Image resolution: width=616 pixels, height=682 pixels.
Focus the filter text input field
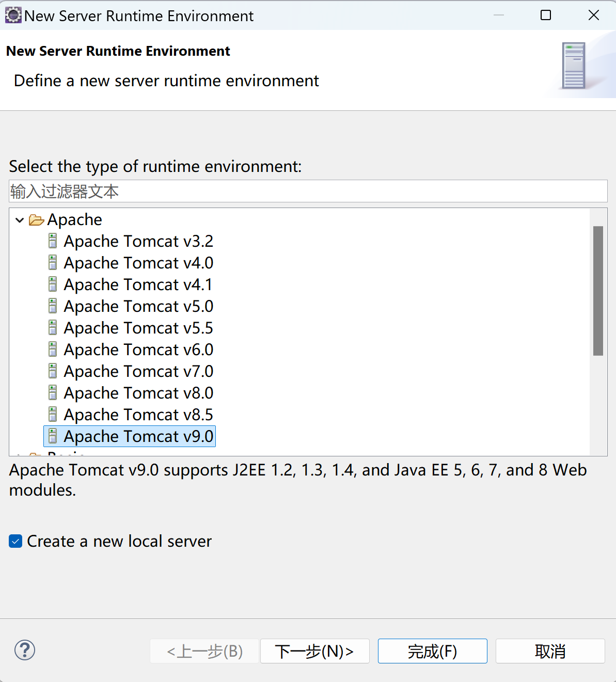pyautogui.click(x=308, y=191)
